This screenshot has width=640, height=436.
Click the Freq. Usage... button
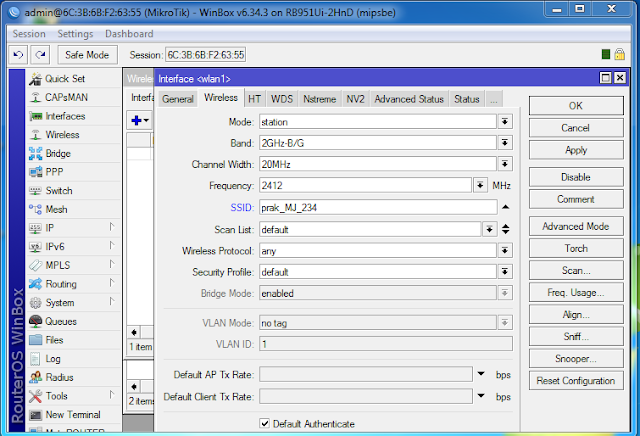576,293
